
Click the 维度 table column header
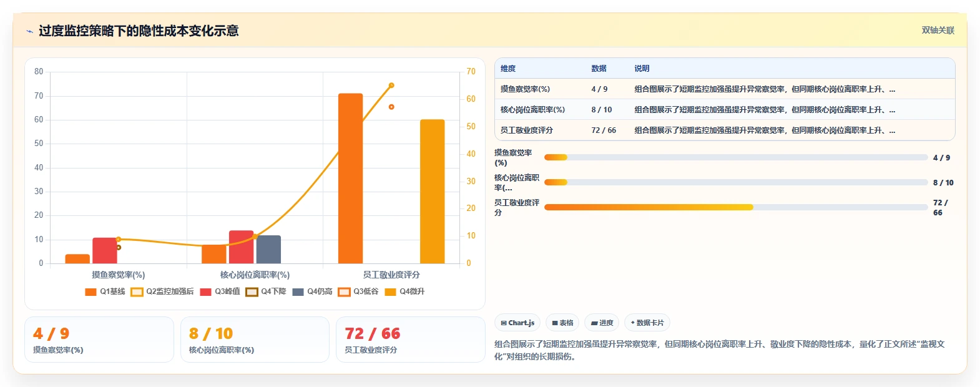[508, 69]
